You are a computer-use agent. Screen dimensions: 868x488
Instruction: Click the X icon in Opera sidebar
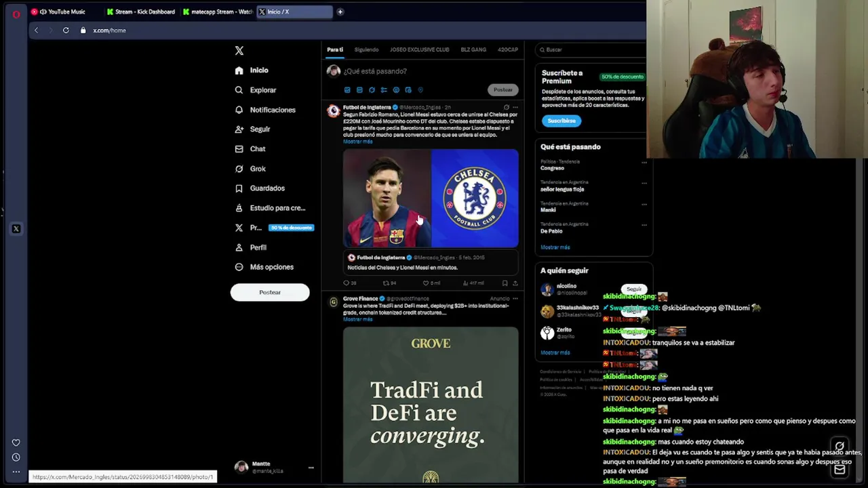point(16,229)
